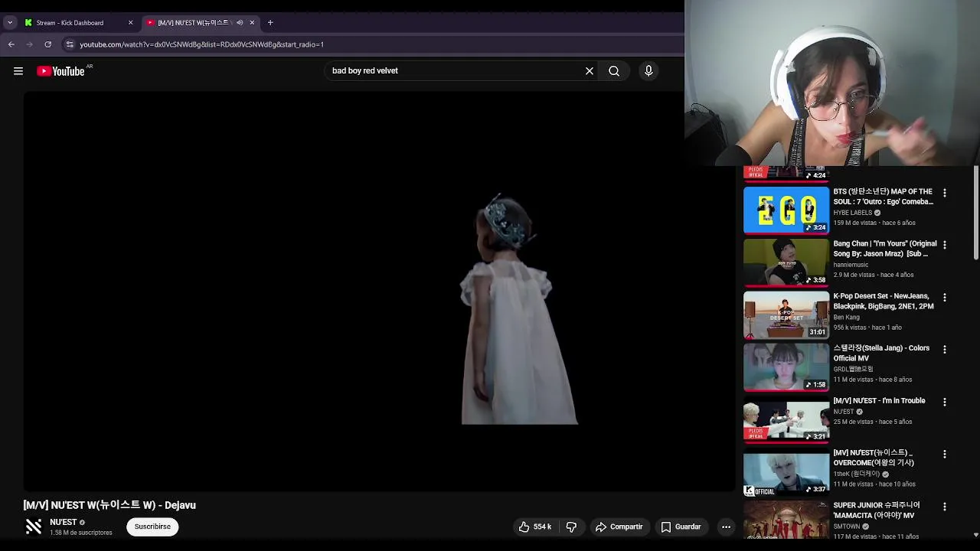Image resolution: width=980 pixels, height=551 pixels.
Task: Open the NU'EST channel name link
Action: point(64,522)
